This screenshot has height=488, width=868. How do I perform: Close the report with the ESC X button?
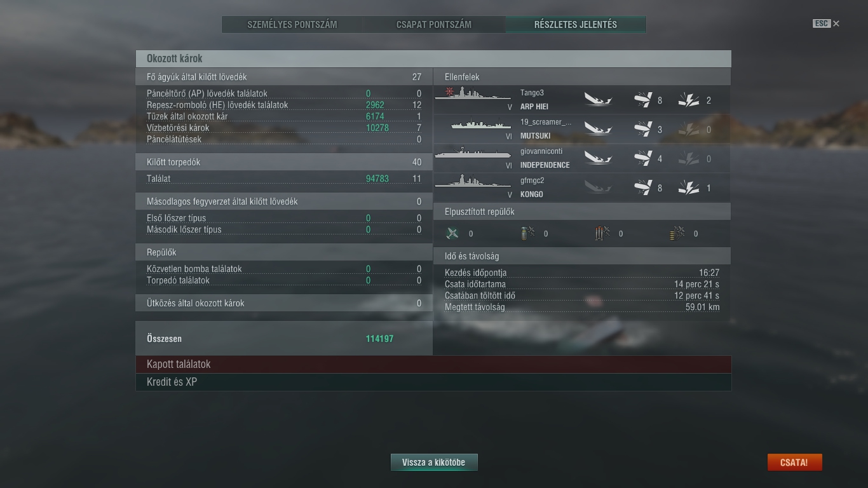click(826, 24)
